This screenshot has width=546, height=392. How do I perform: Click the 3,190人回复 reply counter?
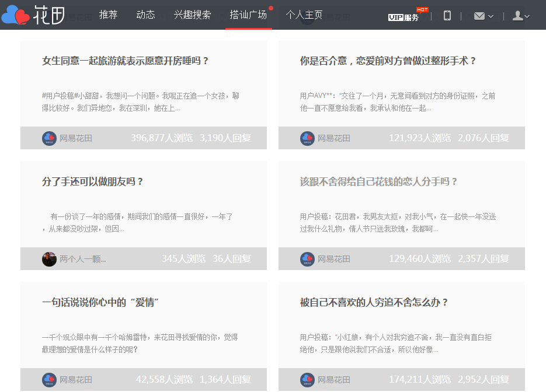[x=225, y=138]
